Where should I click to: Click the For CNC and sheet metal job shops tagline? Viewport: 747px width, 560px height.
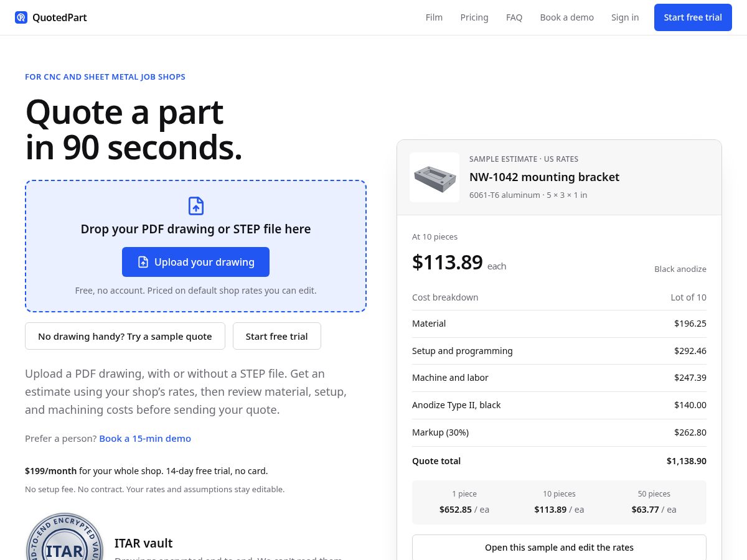tap(105, 77)
